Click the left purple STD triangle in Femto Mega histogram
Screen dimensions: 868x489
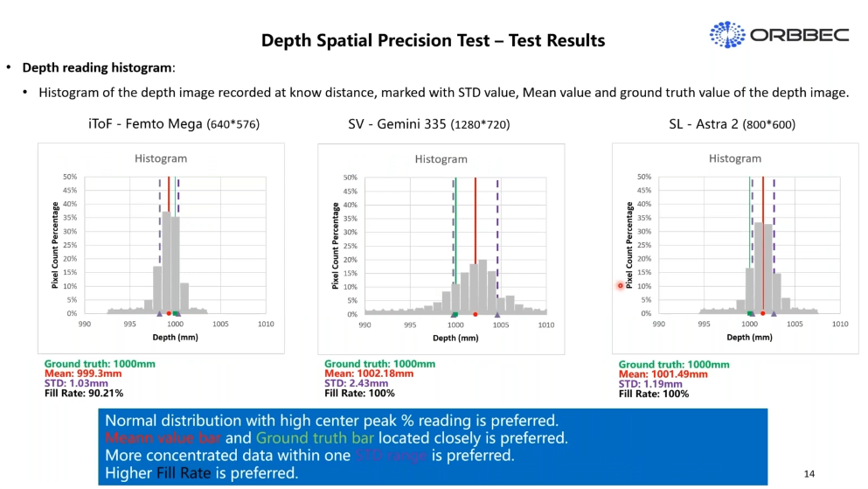[159, 312]
